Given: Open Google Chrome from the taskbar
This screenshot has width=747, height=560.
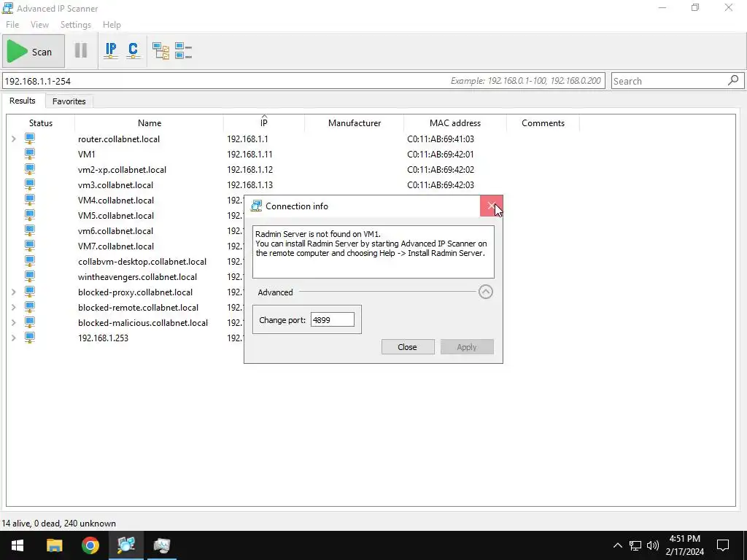Looking at the screenshot, I should coord(90,545).
